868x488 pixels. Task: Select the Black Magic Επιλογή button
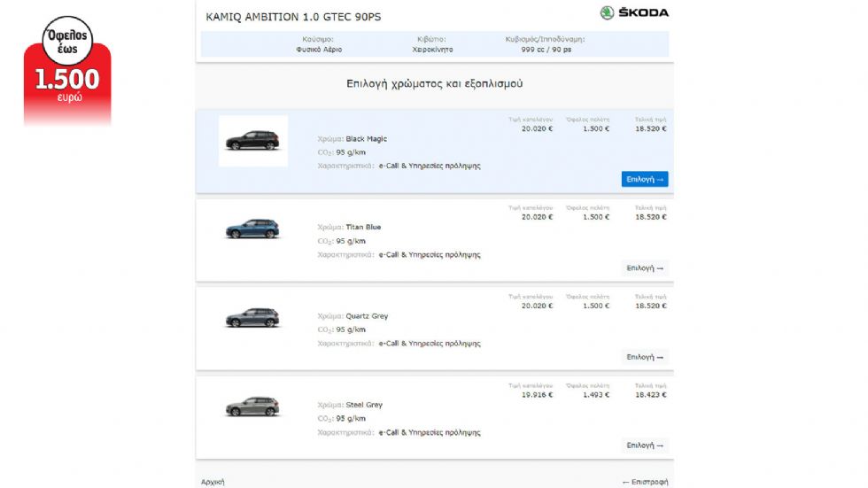[645, 179]
